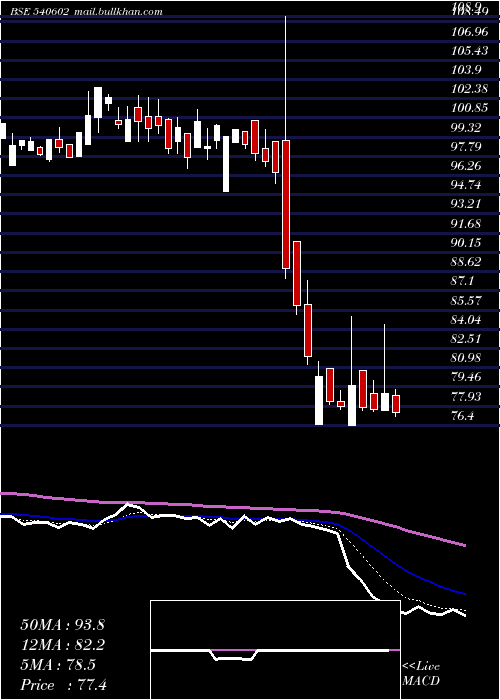Screen dimensions: 500x700
Task: Click inside the MACD inset panel
Action: point(275,650)
